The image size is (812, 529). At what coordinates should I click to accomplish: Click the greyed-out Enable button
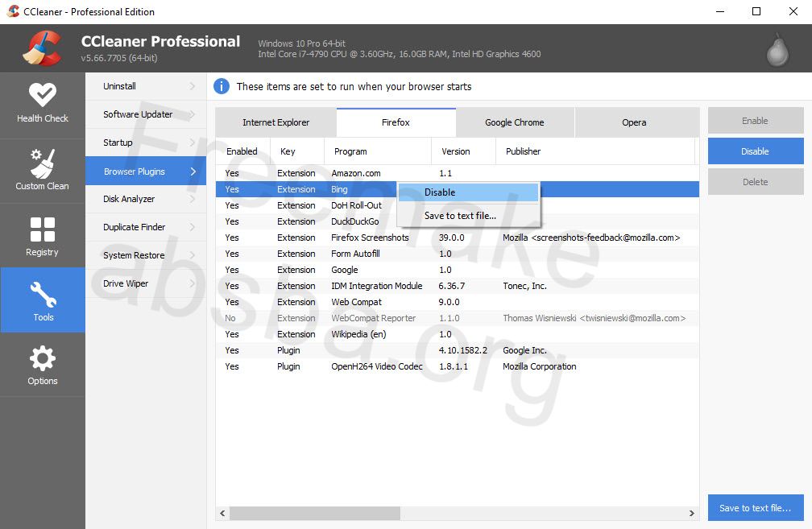tap(756, 121)
